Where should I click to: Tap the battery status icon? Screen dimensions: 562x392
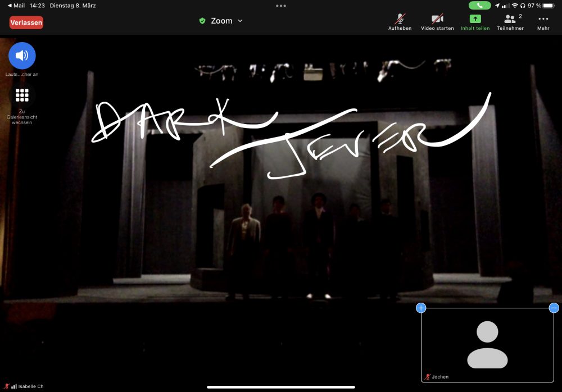[x=549, y=6]
